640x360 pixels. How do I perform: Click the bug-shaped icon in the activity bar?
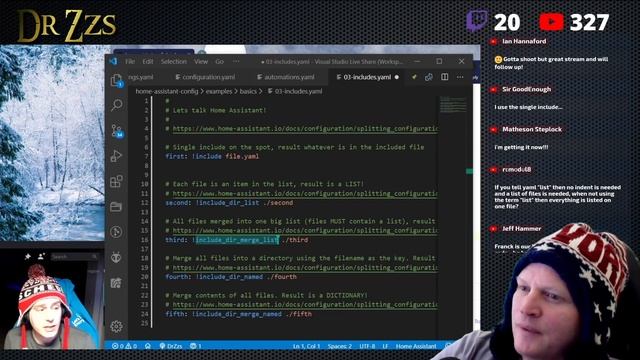click(116, 257)
